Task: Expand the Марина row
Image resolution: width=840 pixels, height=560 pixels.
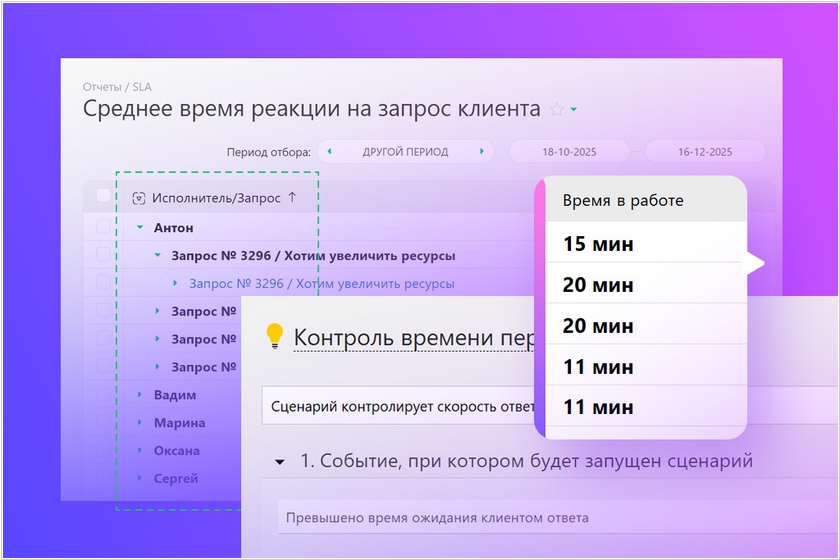Action: [x=140, y=423]
